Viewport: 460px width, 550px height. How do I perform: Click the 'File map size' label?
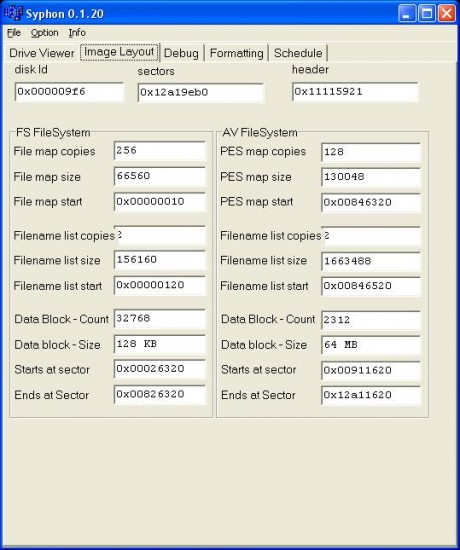click(x=47, y=177)
